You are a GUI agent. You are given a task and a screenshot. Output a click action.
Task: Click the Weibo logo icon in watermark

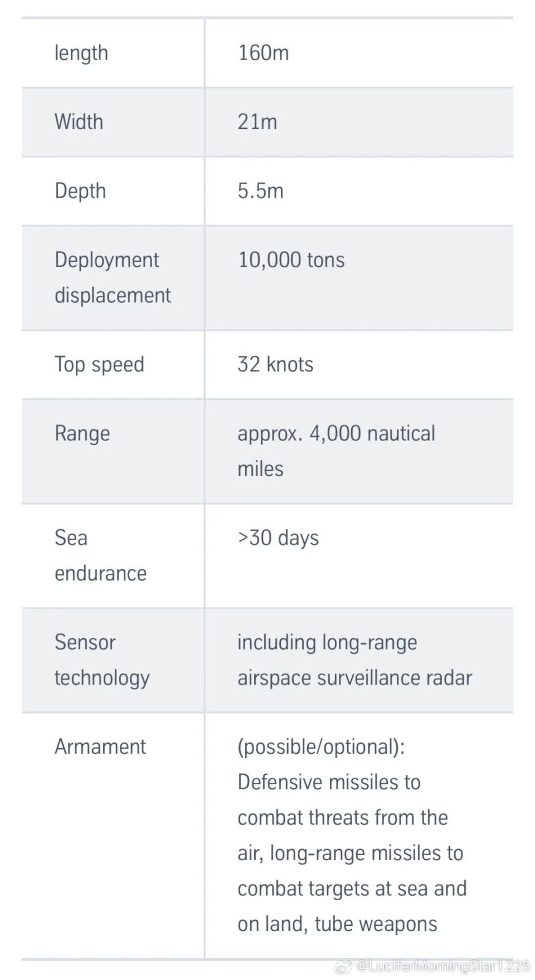click(x=343, y=965)
